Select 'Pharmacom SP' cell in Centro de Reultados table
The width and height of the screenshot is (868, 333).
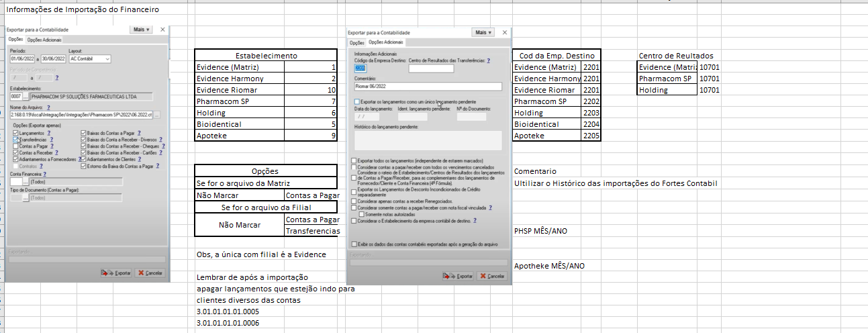[x=667, y=79]
